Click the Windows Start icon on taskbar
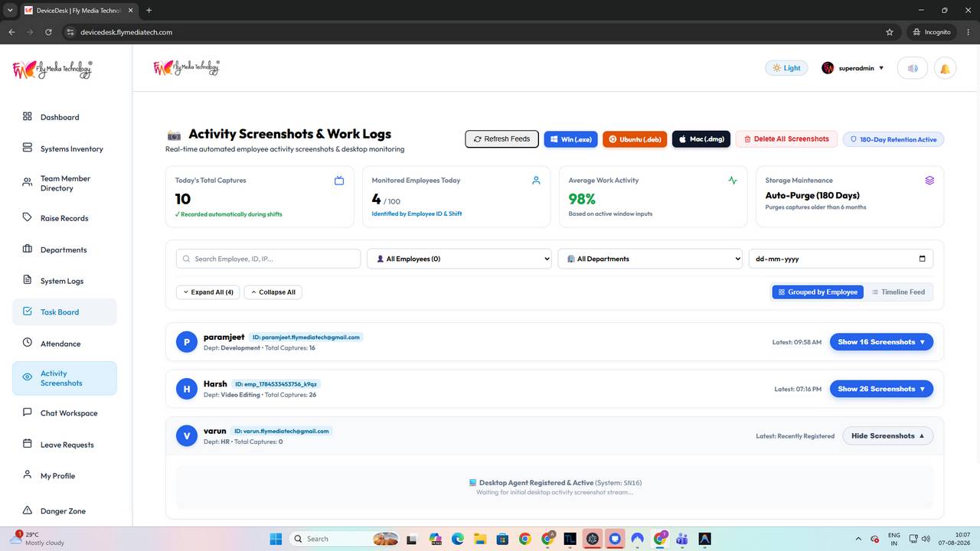 (x=276, y=539)
